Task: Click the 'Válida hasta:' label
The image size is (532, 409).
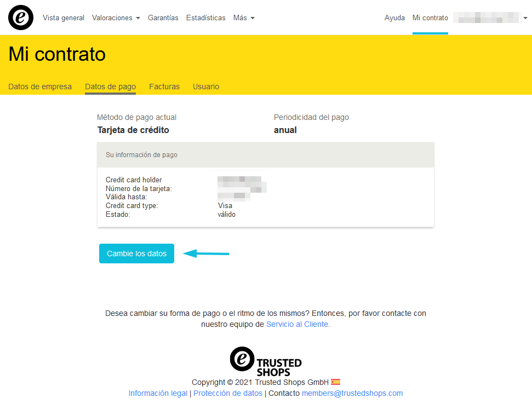Action: click(x=126, y=197)
